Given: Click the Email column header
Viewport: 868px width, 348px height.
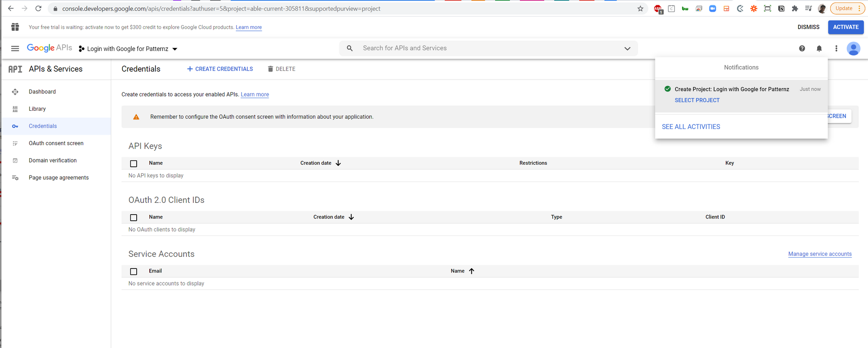Looking at the screenshot, I should [x=155, y=271].
